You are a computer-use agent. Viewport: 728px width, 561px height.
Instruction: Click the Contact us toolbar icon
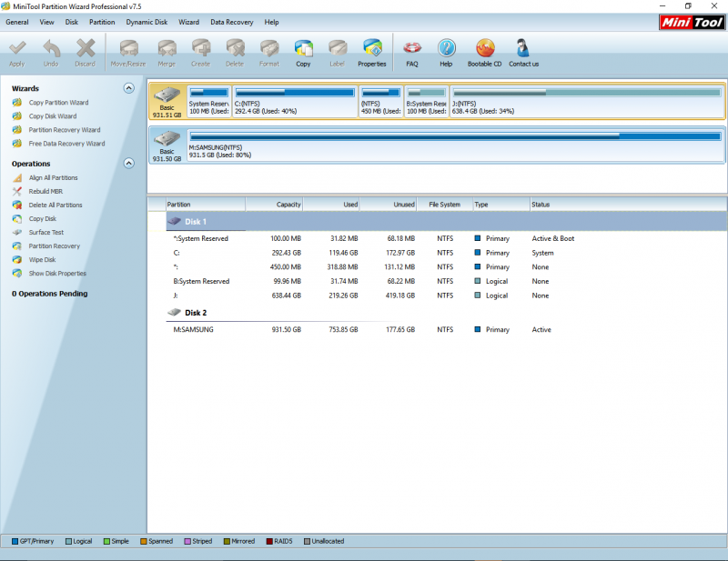pos(523,48)
